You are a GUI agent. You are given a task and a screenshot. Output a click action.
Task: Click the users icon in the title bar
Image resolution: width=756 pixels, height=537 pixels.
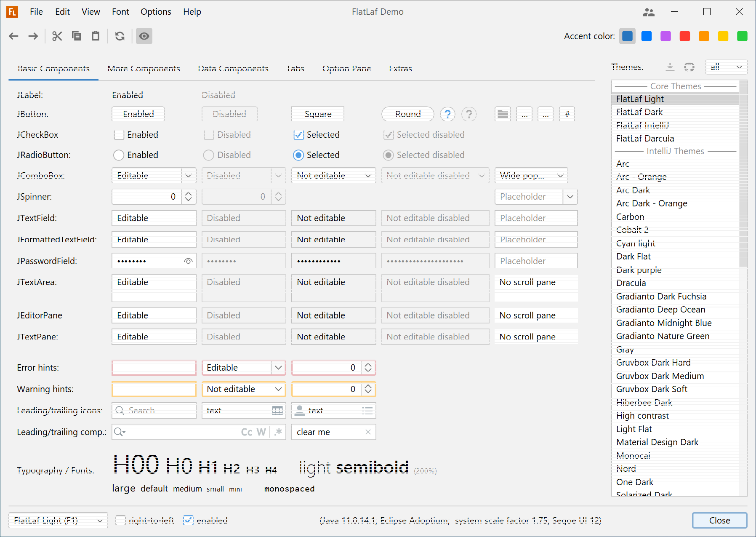(649, 13)
